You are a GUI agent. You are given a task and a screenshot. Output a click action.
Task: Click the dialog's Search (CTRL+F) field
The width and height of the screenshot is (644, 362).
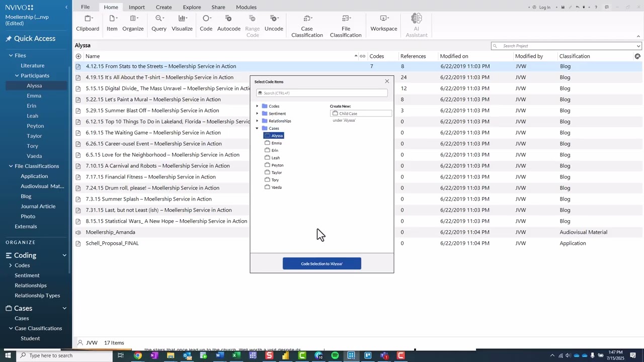(322, 93)
